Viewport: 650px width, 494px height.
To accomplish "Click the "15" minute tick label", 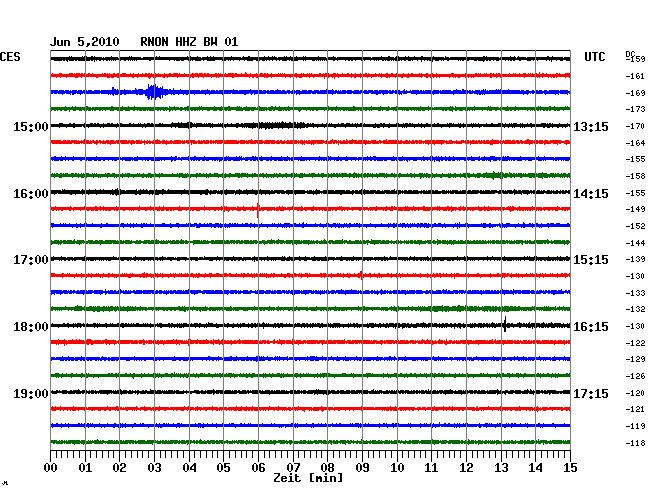I will (570, 468).
